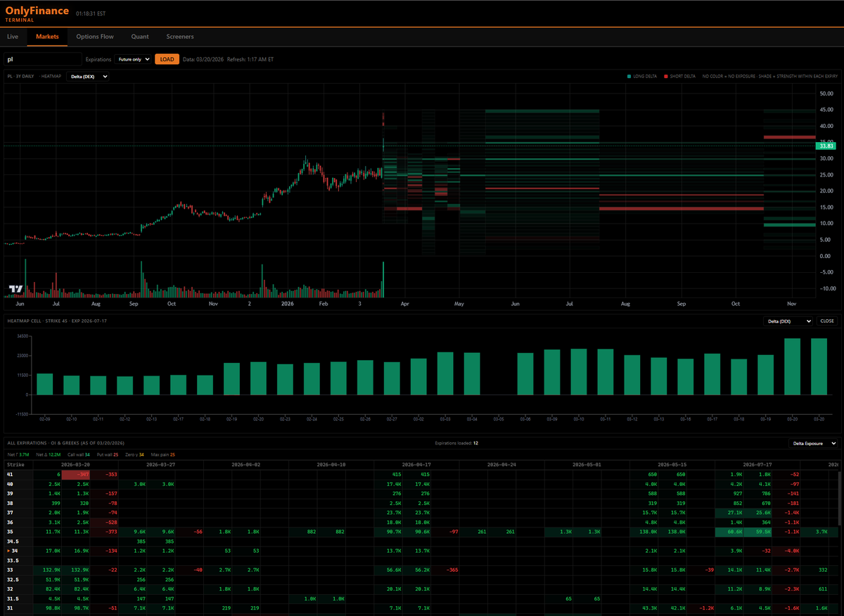Click the 'Refresh: 1:17 AM ET' text
Screen dimensions: 844x616
(251, 59)
